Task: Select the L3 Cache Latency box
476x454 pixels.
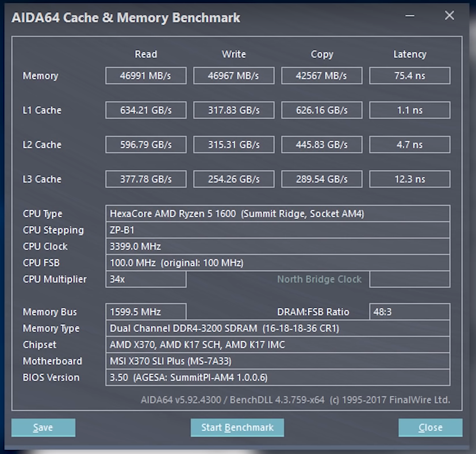Action: (x=409, y=179)
